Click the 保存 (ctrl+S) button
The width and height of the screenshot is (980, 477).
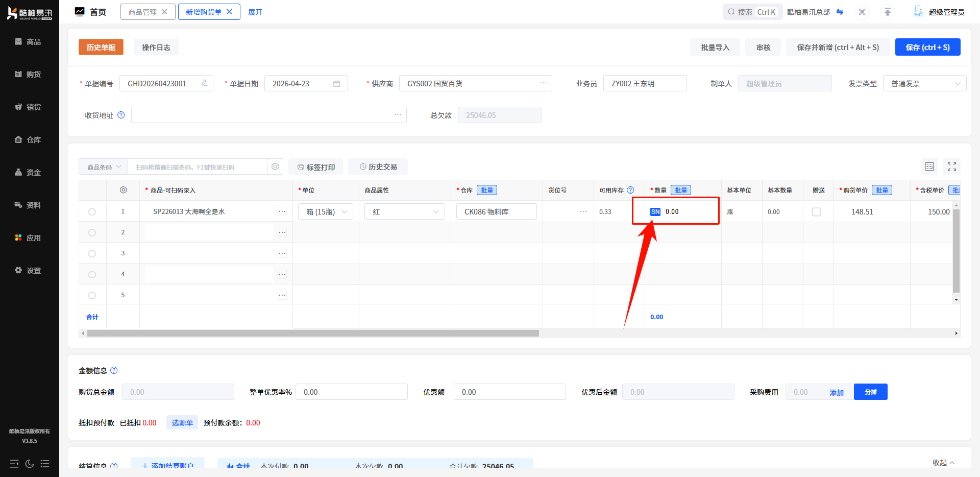point(927,47)
